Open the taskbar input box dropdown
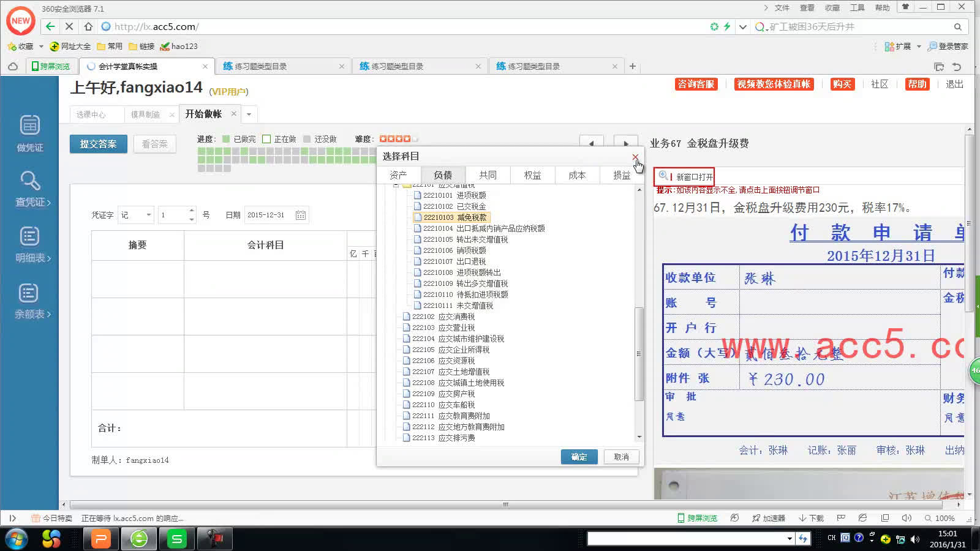Viewport: 980px width, 551px height. [790, 539]
